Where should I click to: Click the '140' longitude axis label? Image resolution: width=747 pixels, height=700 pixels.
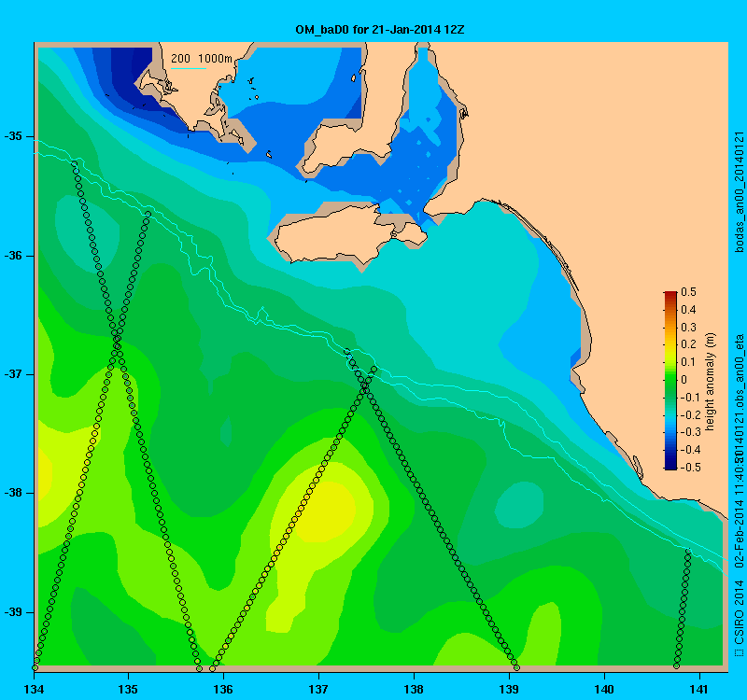(x=604, y=689)
